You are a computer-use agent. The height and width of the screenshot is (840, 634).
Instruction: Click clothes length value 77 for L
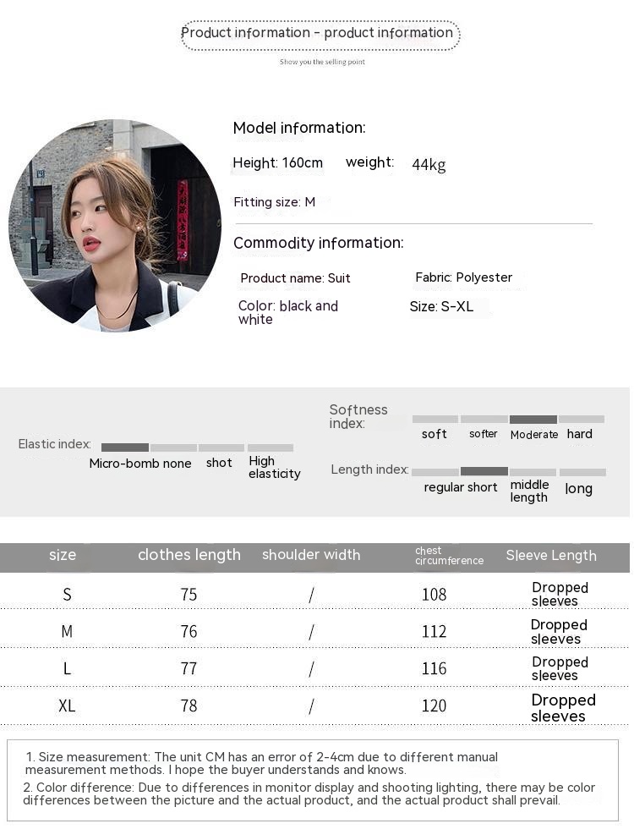[x=189, y=669]
